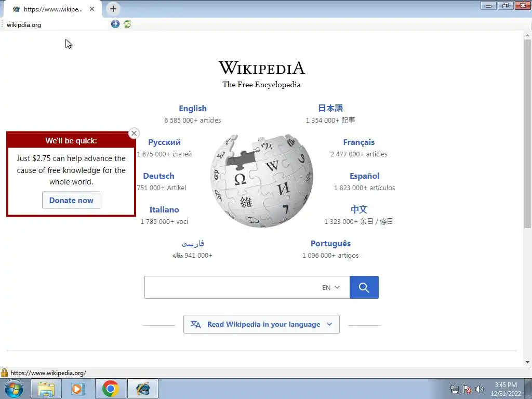Viewport: 532px width, 399px height.
Task: Open Português Wikipedia link
Action: coord(330,244)
